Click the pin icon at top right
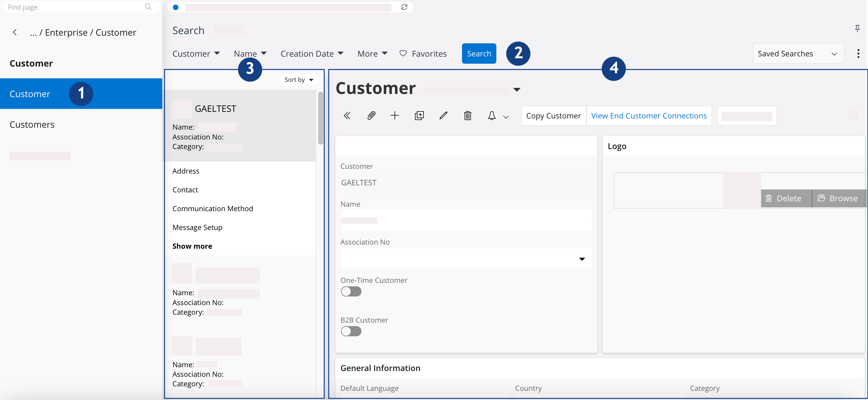Screen dimensions: 868x400 point(857,29)
